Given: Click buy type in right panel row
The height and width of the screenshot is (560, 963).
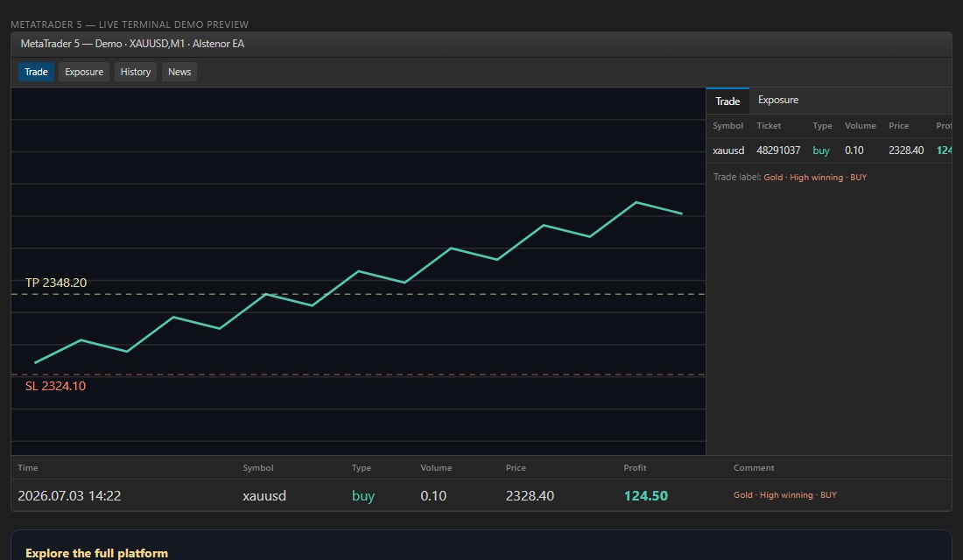Looking at the screenshot, I should tap(821, 150).
